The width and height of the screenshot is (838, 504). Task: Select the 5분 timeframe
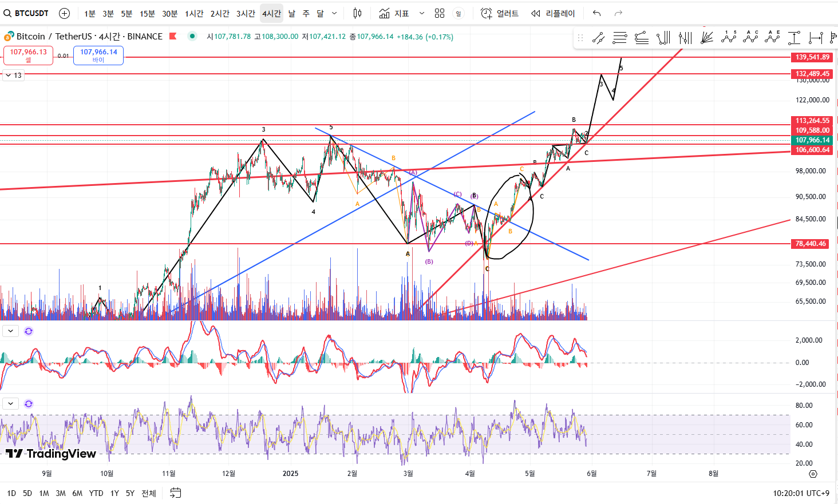(x=127, y=13)
